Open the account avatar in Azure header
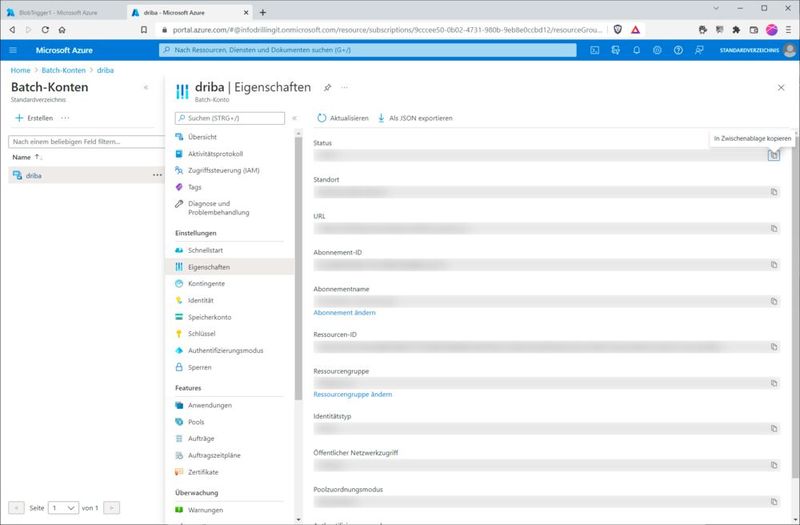800x525 pixels. [790, 50]
